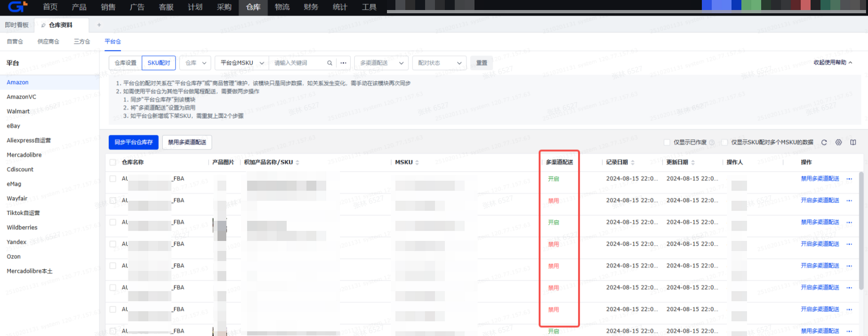Enable 仅显示SKU配对多个MSKU的数据 checkbox
Screen dimensions: 868x336
(724, 142)
